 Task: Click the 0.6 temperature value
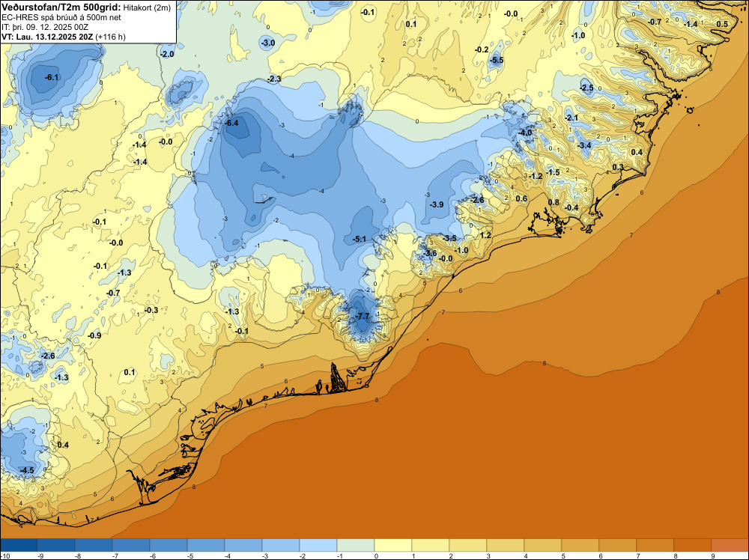pyautogui.click(x=521, y=198)
